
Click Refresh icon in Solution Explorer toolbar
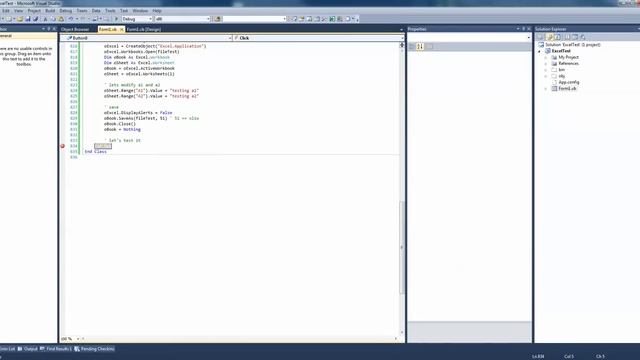click(558, 37)
